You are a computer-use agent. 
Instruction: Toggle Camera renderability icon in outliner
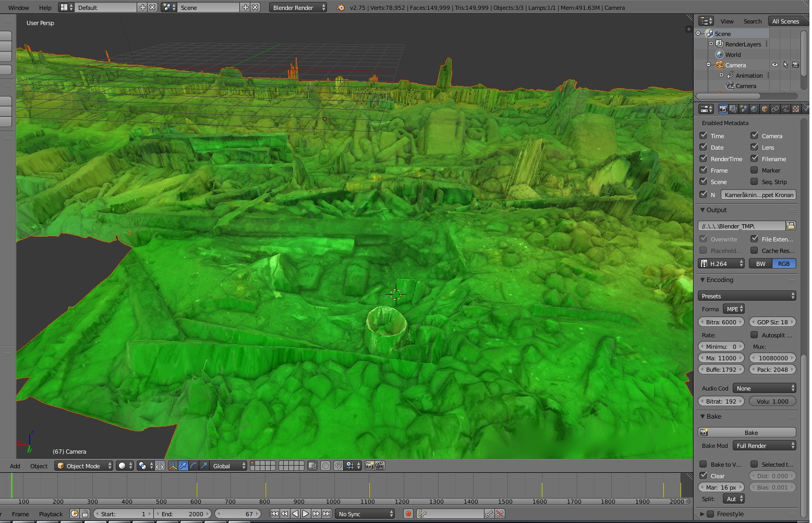[795, 65]
